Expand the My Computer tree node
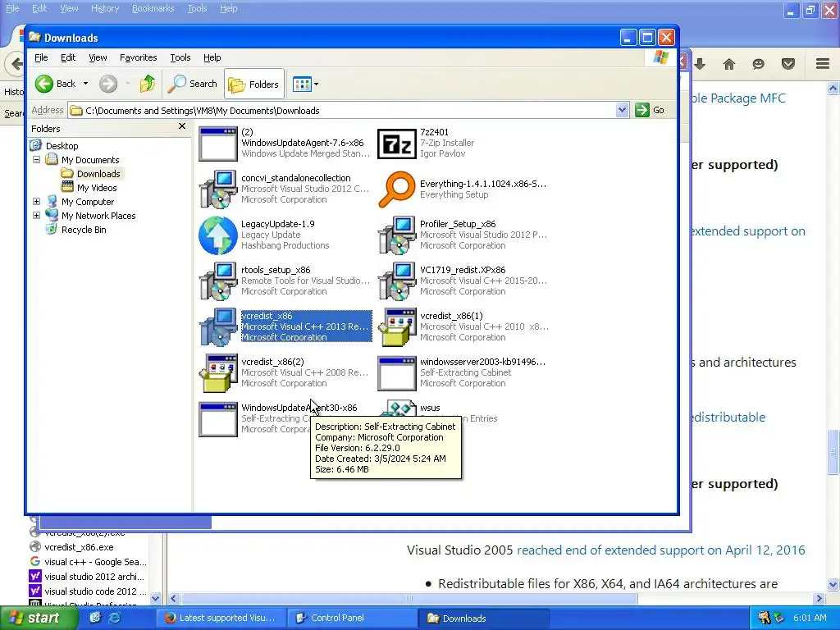This screenshot has width=840, height=630. (36, 202)
